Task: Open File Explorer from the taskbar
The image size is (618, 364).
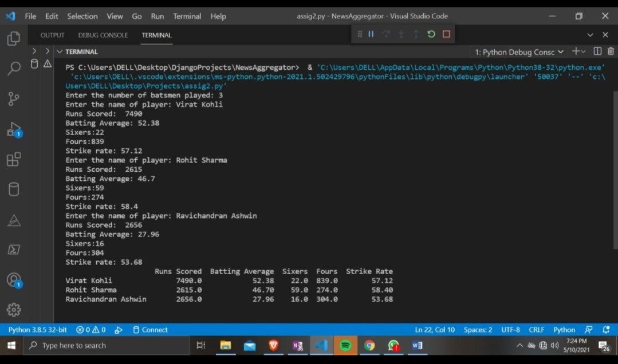Action: pyautogui.click(x=226, y=346)
